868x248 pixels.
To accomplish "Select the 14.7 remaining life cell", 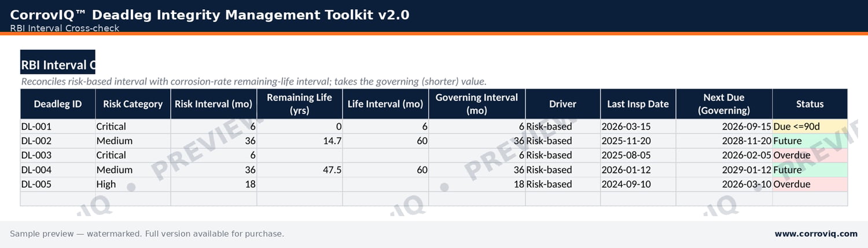I will point(300,141).
